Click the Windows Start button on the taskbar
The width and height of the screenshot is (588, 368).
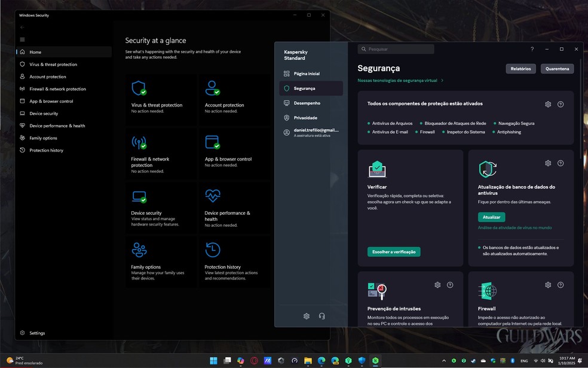tap(213, 361)
